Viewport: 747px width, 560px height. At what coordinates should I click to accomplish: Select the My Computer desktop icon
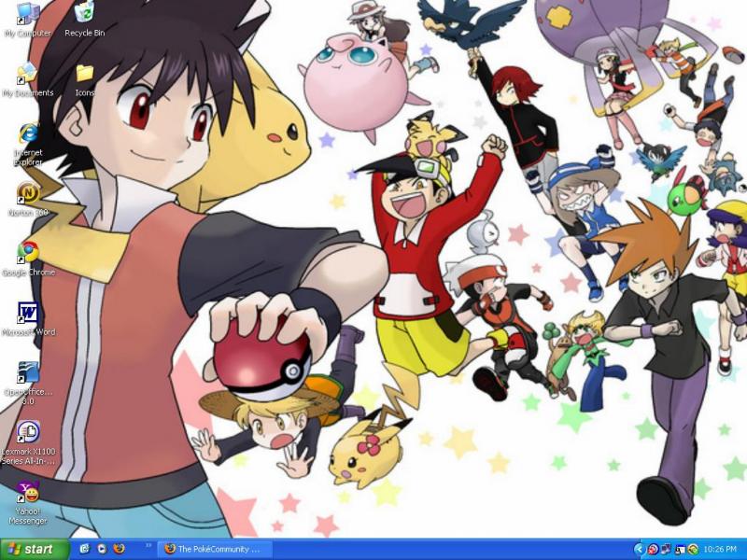coord(27,20)
